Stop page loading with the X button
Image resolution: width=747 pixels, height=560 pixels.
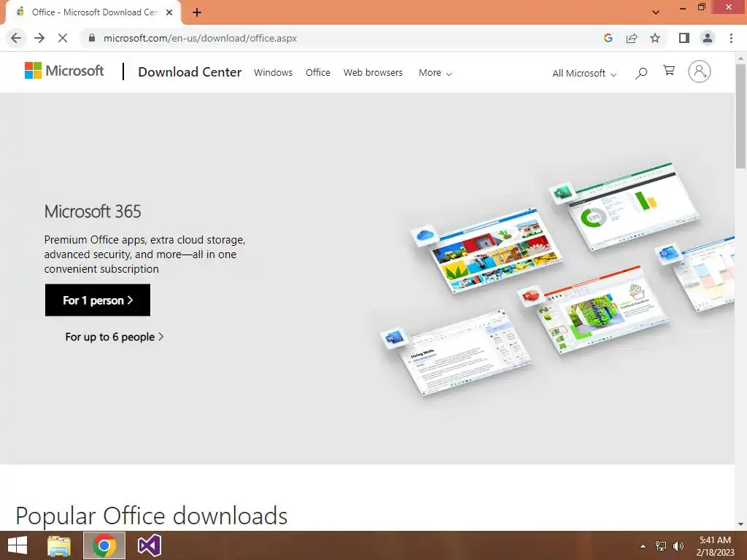pos(63,38)
